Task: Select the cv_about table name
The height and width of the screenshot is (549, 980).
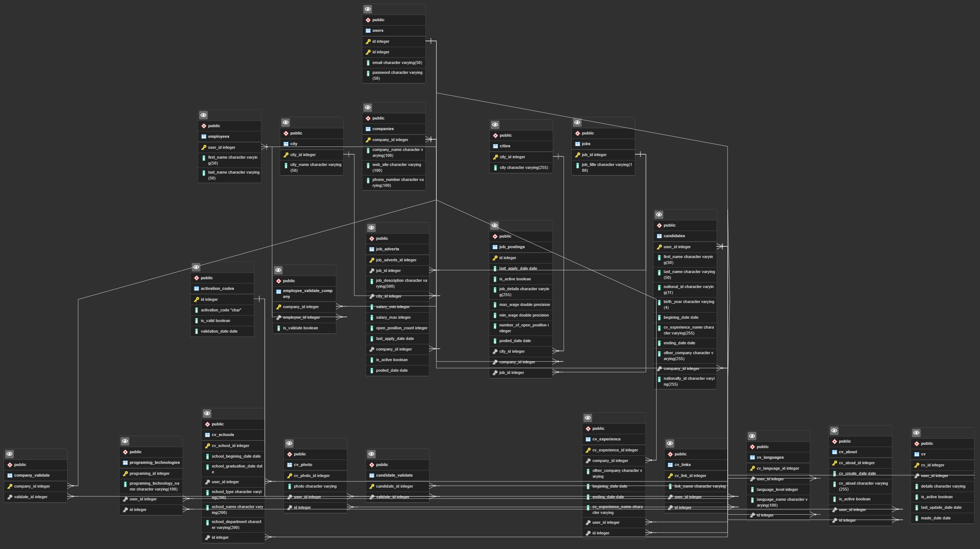Action: (x=848, y=452)
